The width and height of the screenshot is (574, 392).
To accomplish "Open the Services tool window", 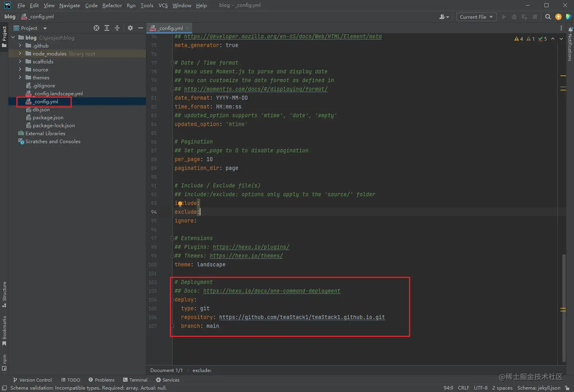I will [x=167, y=380].
